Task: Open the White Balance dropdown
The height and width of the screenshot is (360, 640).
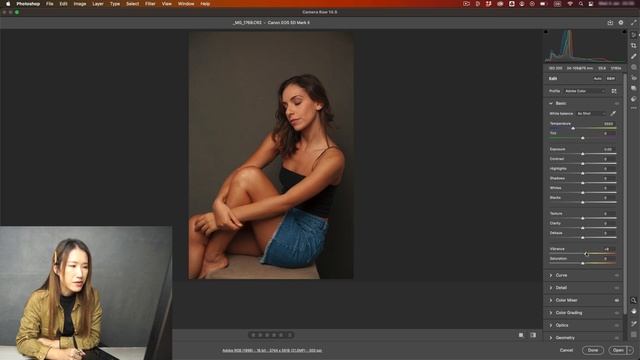Action: [591, 113]
